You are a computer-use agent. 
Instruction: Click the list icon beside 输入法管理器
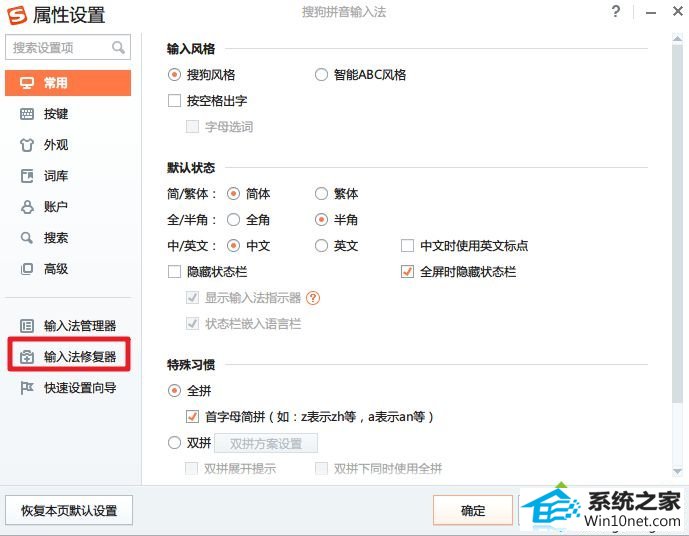click(27, 326)
